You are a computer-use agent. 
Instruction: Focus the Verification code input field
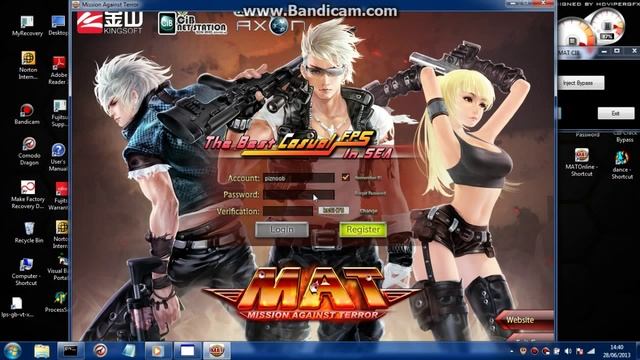[288, 211]
